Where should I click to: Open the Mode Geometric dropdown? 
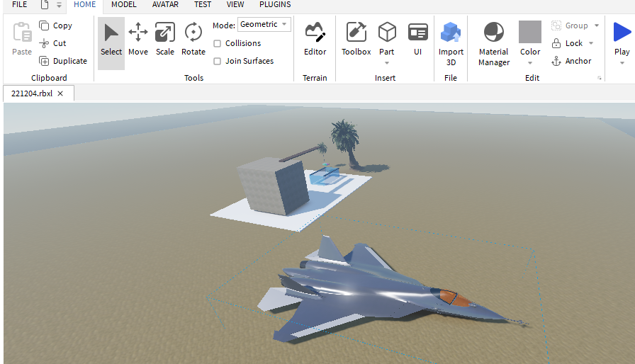click(264, 25)
